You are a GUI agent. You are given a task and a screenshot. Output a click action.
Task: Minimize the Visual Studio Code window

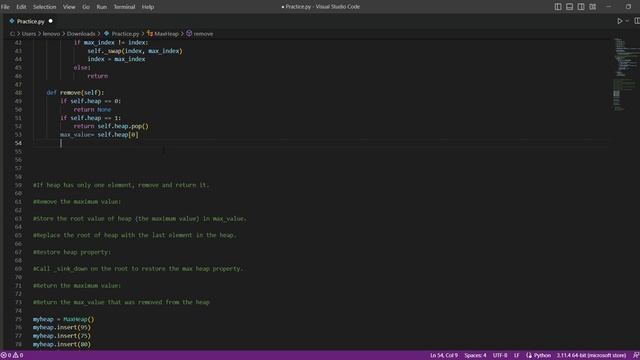pyautogui.click(x=609, y=7)
